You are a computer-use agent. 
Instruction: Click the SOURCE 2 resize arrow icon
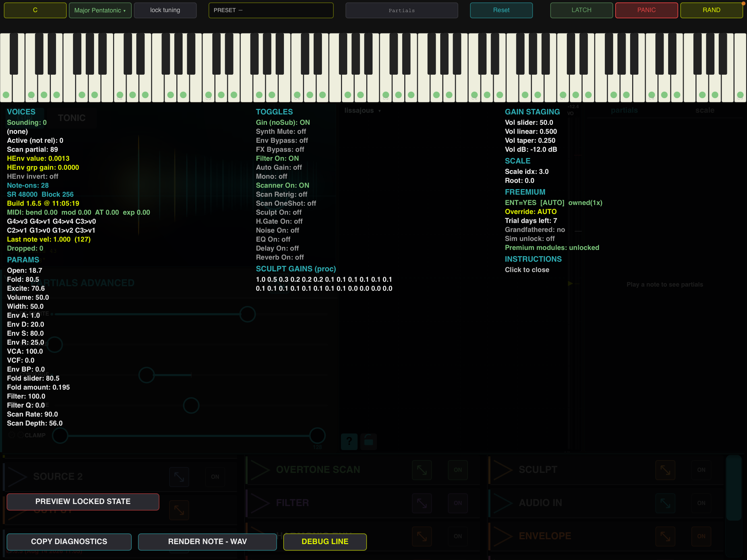pos(179,477)
